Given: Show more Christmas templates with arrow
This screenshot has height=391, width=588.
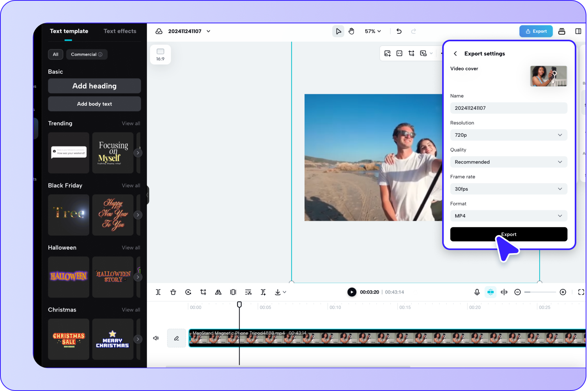Looking at the screenshot, I should pyautogui.click(x=138, y=339).
